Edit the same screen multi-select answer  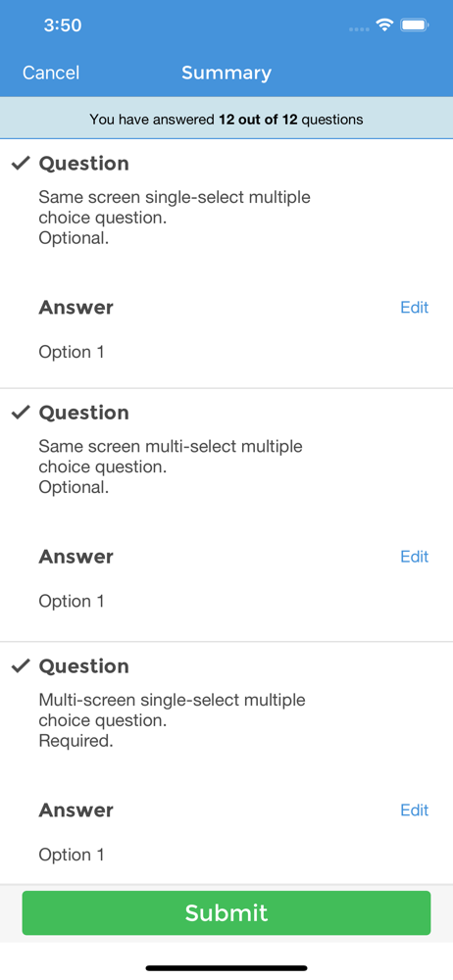[414, 557]
